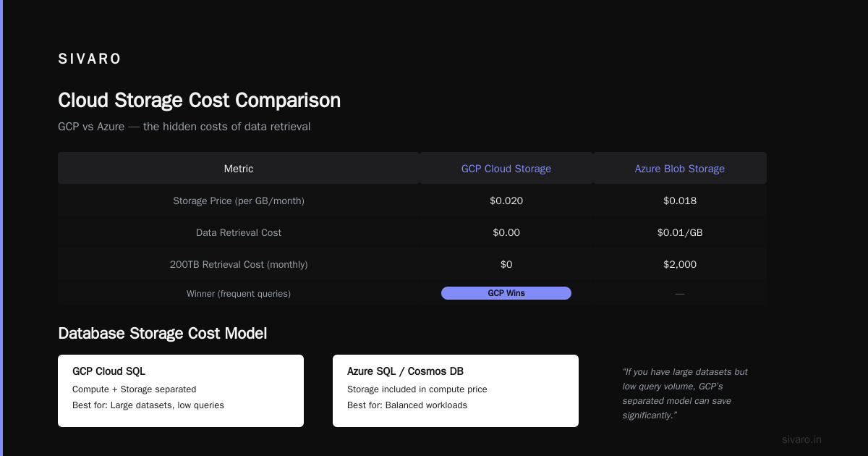
Task: Select the $0.018 Azure storage price cell
Action: click(680, 200)
